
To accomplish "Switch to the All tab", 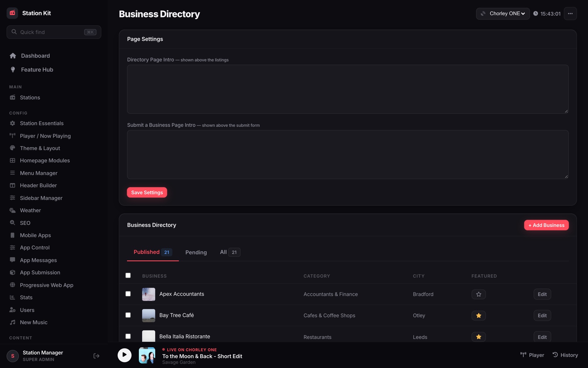I will pyautogui.click(x=230, y=252).
